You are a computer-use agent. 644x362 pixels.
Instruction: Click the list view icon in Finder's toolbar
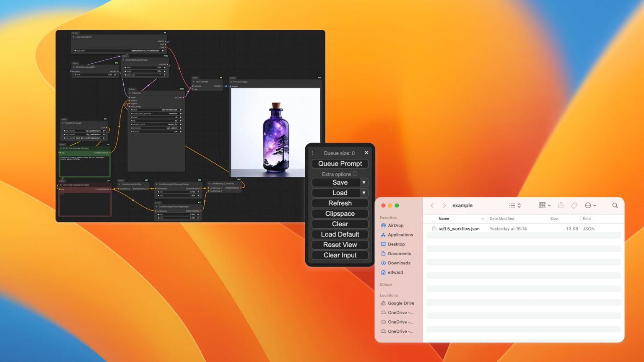pyautogui.click(x=511, y=205)
